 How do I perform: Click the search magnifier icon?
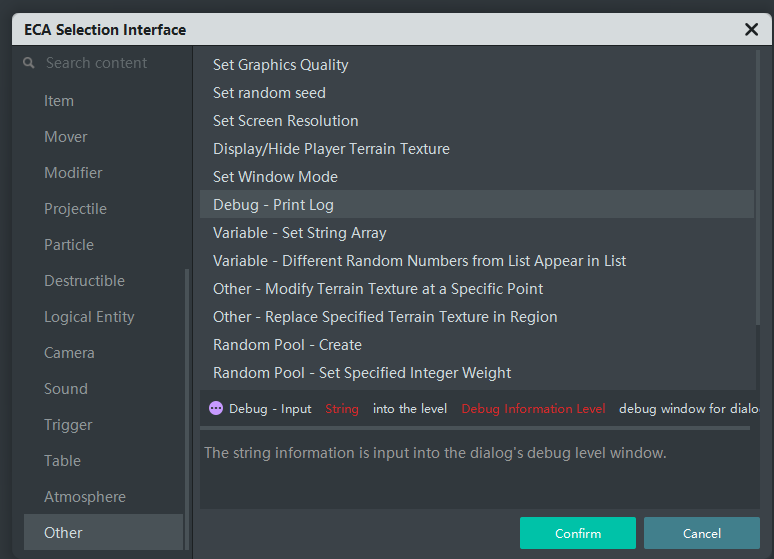[x=29, y=63]
